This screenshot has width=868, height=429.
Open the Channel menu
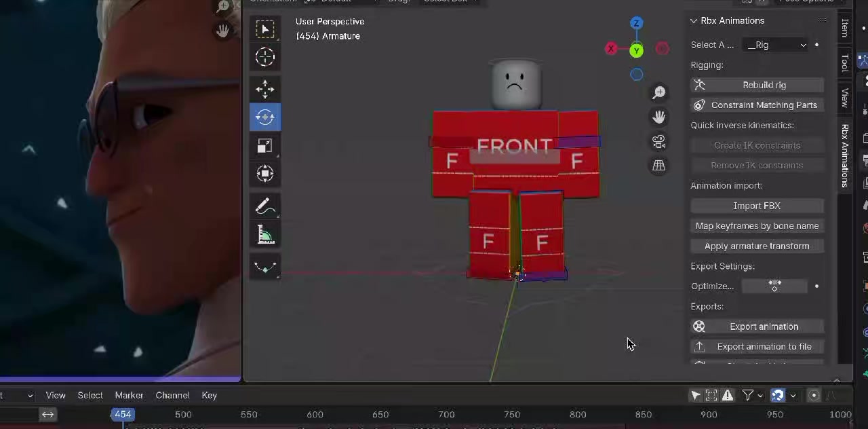[172, 395]
